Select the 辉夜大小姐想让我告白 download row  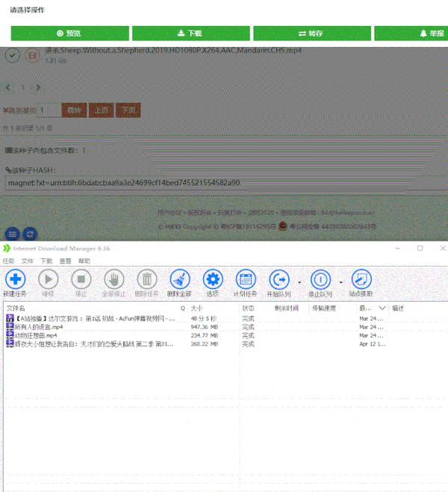point(226,344)
